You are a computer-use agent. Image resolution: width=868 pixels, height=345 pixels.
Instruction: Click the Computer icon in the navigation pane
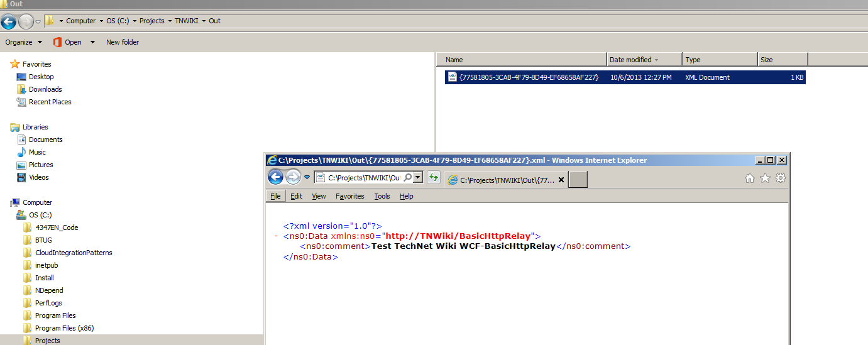click(x=15, y=202)
